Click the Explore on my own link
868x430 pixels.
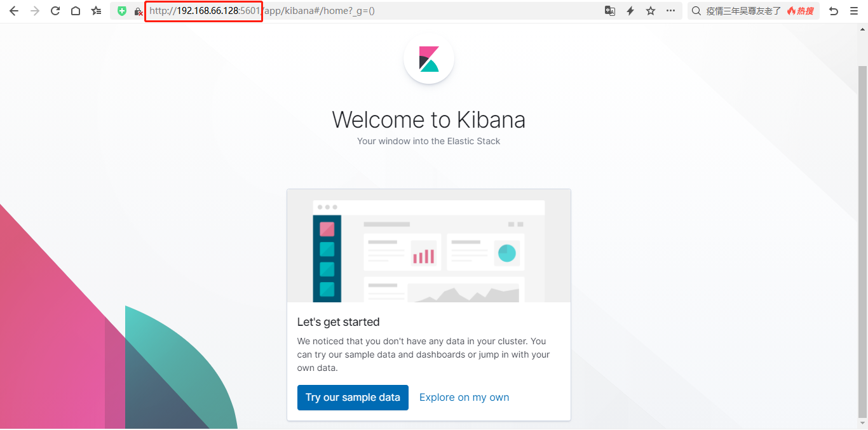point(465,398)
